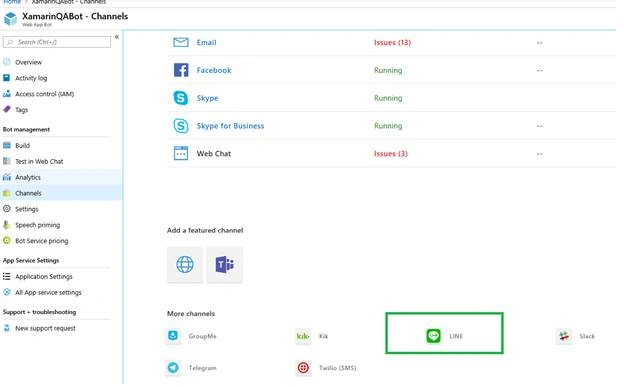
Task: Click the Slack channel icon
Action: 564,336
